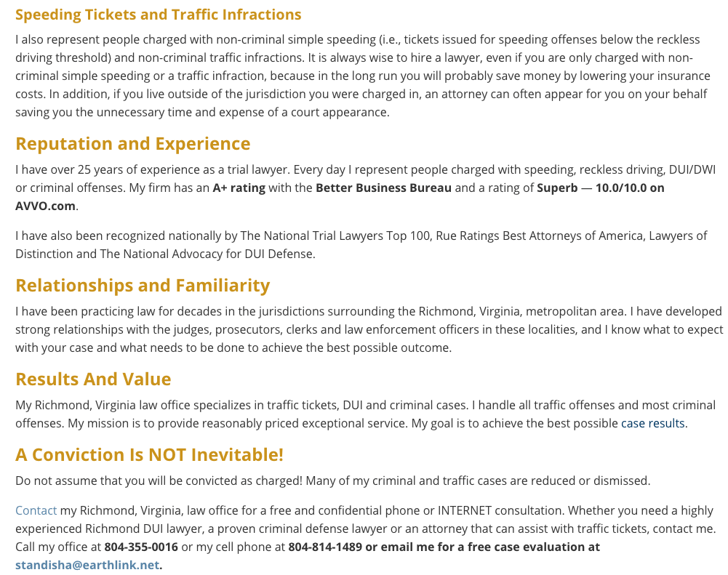
Task: Click the bold Superb 10.0/10.0 rating text
Action: 600,188
